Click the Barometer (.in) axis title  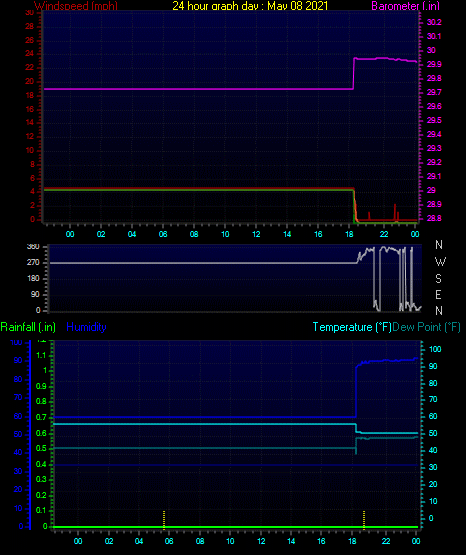tap(405, 6)
